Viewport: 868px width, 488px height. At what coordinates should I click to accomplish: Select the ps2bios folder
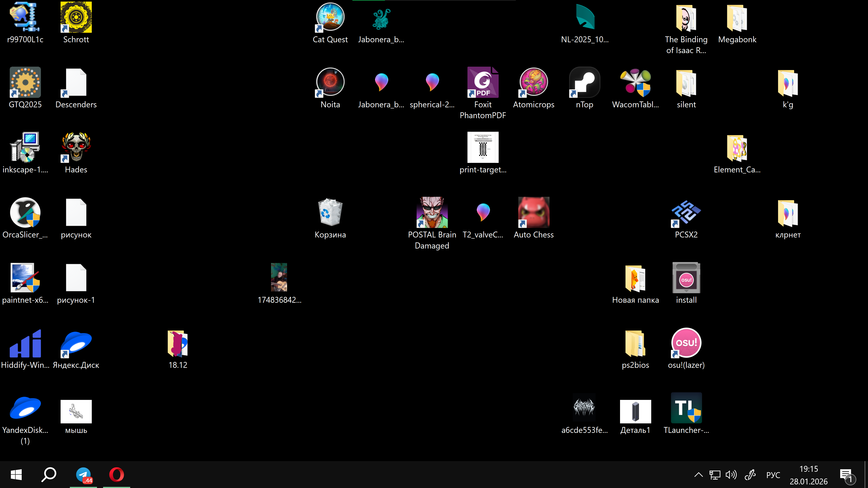tap(635, 343)
